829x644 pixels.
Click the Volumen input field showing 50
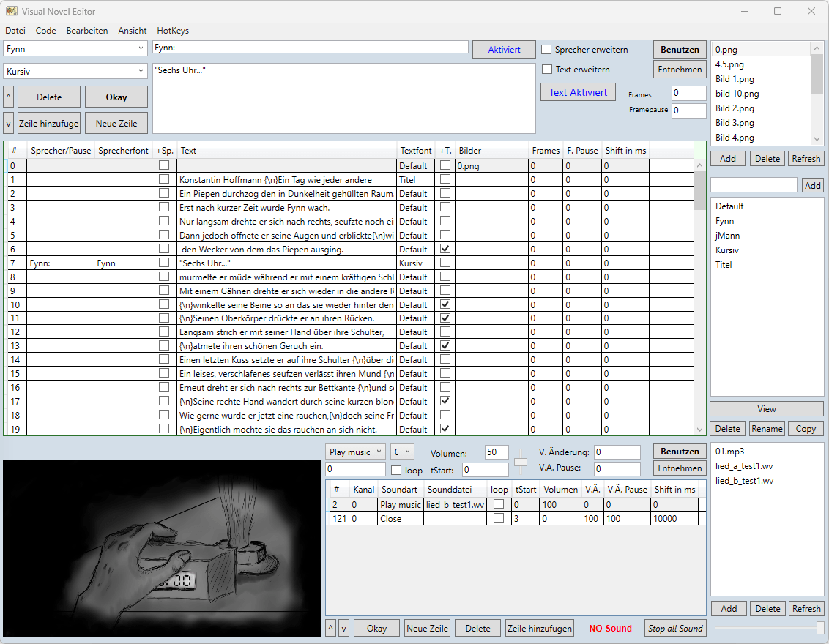click(x=497, y=452)
